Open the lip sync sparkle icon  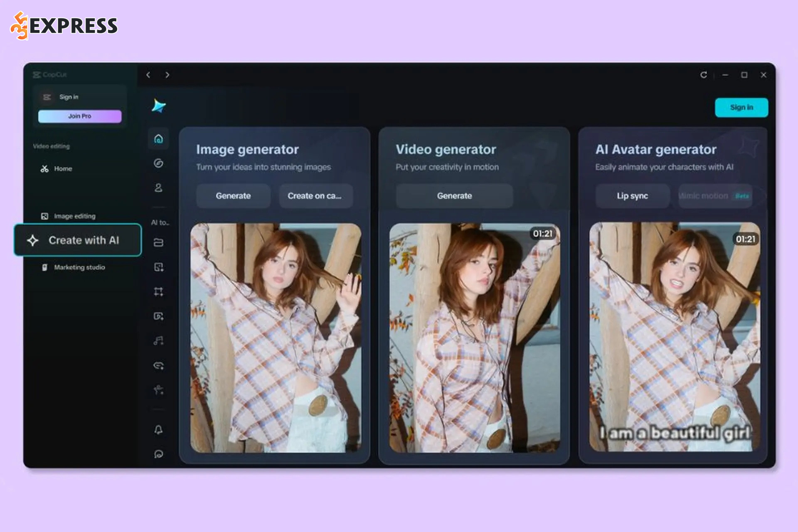coord(158,365)
